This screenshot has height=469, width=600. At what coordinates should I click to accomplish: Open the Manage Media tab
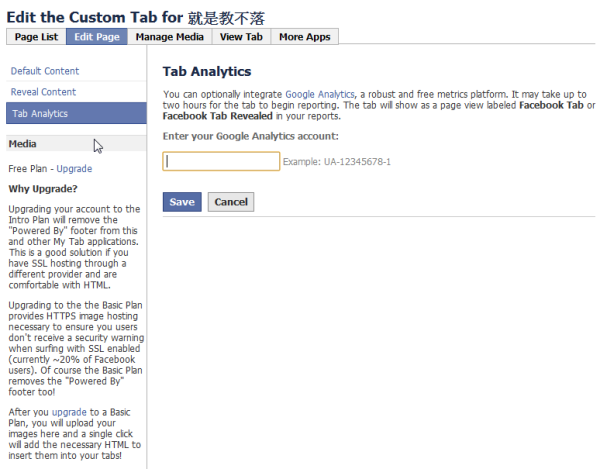(168, 37)
